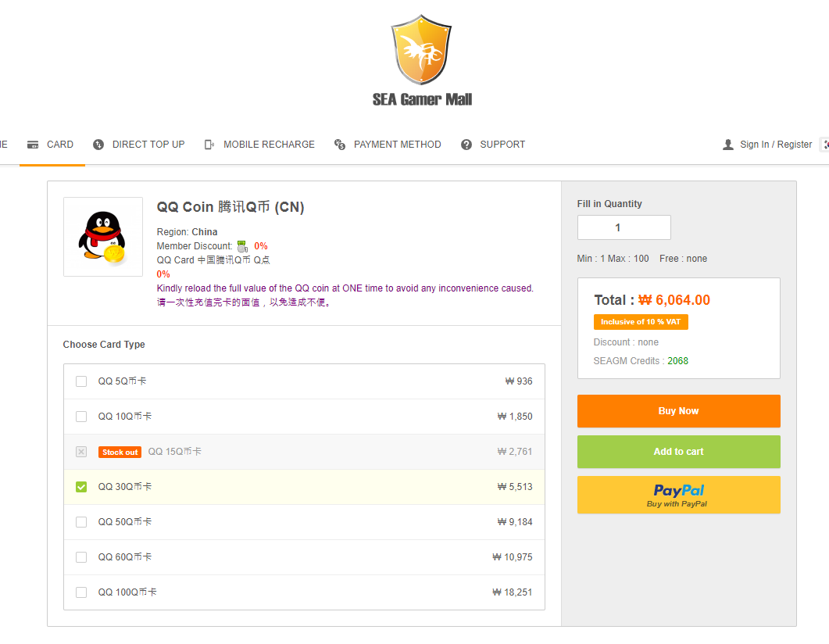The height and width of the screenshot is (644, 829).
Task: Click the Payment Method coins icon
Action: [x=340, y=145]
